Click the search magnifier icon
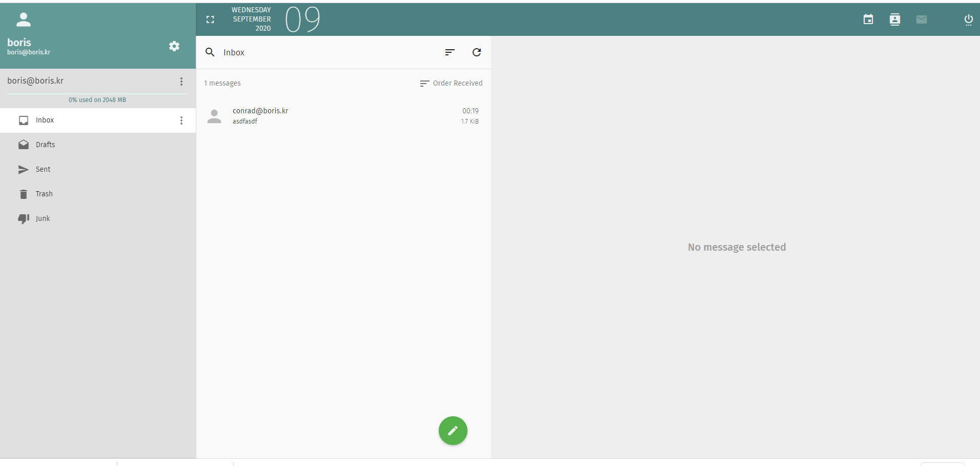Screen dimensions: 980x466 (210, 52)
